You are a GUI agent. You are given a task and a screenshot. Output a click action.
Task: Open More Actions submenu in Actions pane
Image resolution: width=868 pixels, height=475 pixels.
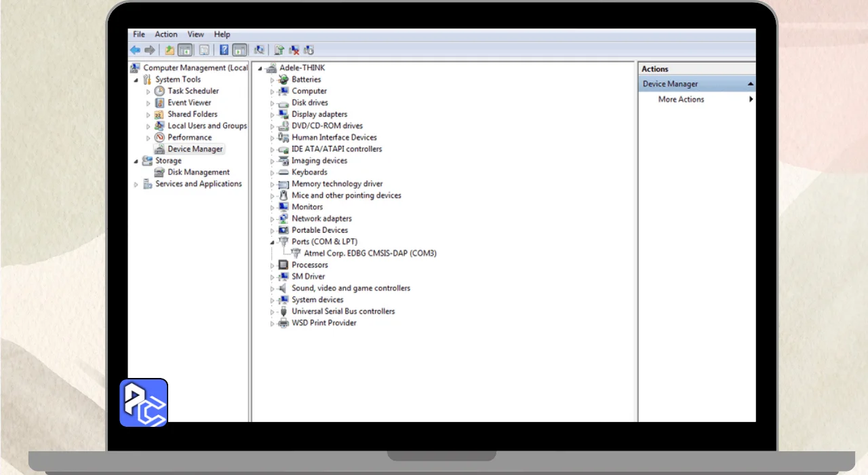[x=681, y=100]
